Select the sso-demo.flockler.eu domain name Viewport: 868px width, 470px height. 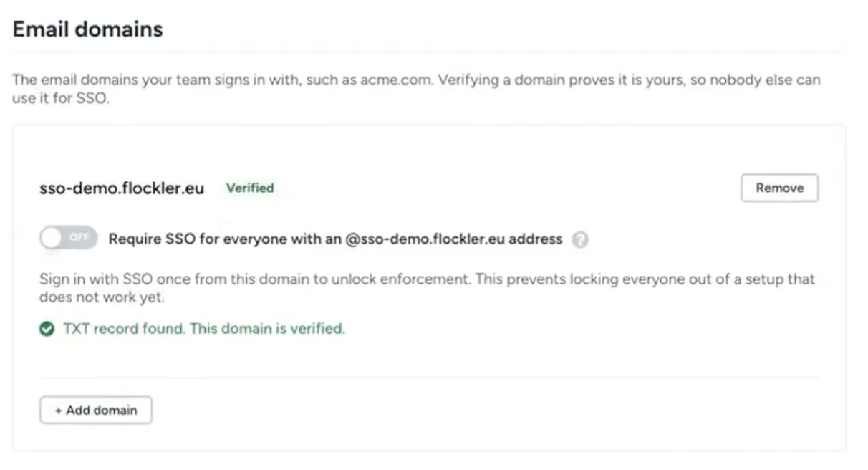pyautogui.click(x=122, y=188)
